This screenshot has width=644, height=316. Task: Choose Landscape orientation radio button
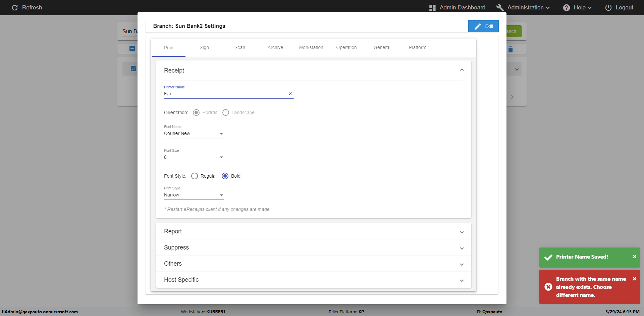pos(226,112)
